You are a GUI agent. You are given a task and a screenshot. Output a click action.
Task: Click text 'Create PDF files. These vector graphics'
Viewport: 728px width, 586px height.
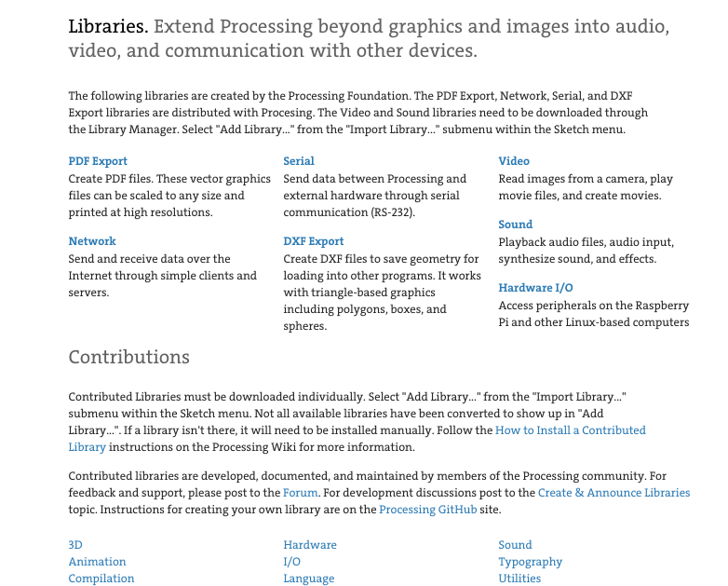click(169, 179)
